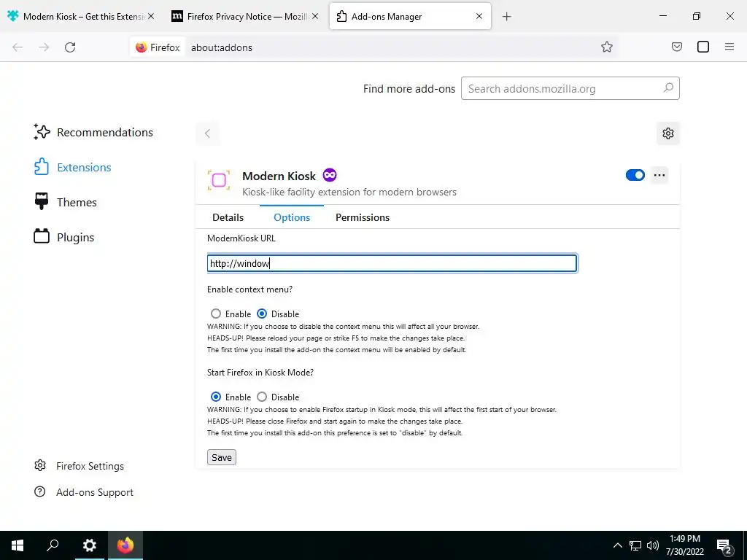
Task: Click the Firefox identity icon in address bar
Action: (x=158, y=47)
